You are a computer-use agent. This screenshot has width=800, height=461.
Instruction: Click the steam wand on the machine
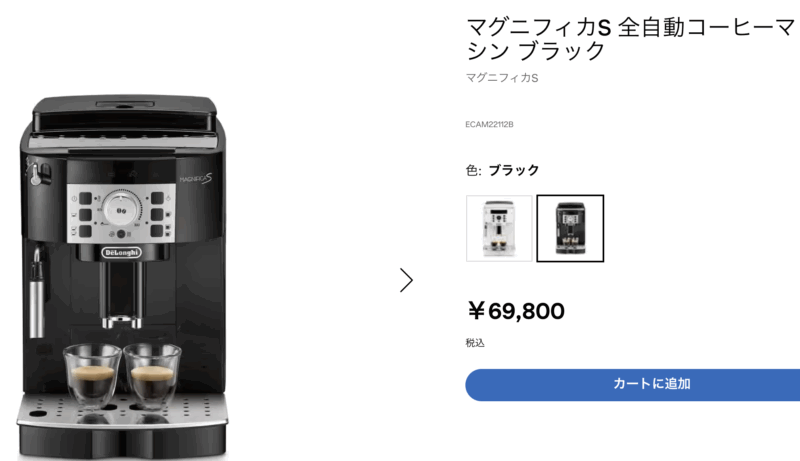(x=37, y=292)
